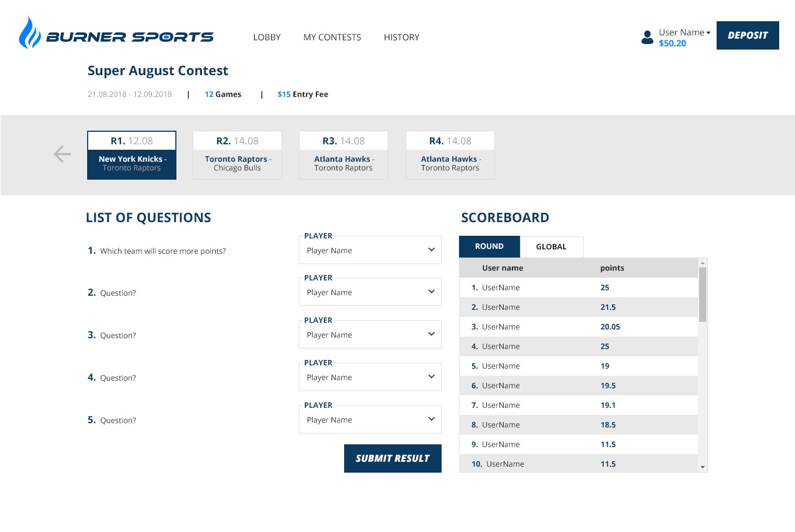The image size is (795, 532).
Task: Open the Player Name dropdown for question 4
Action: [x=370, y=377]
